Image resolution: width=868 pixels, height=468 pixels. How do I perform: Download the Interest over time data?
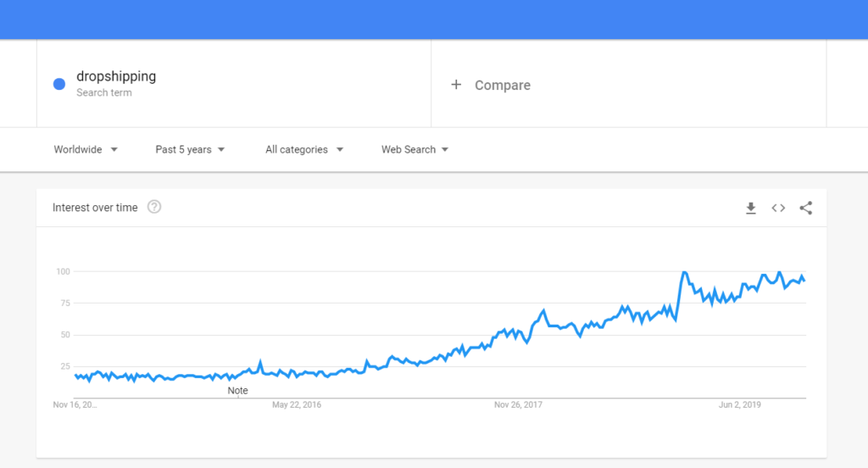coord(750,208)
